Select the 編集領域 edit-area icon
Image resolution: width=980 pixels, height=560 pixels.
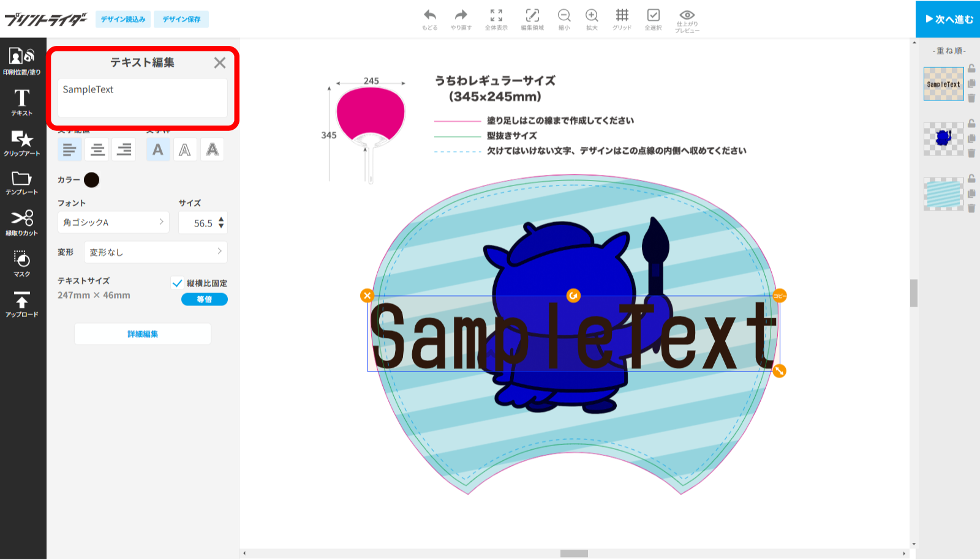point(532,19)
